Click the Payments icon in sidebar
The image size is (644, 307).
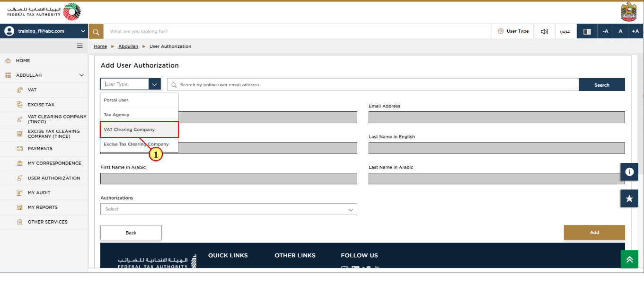(20, 149)
